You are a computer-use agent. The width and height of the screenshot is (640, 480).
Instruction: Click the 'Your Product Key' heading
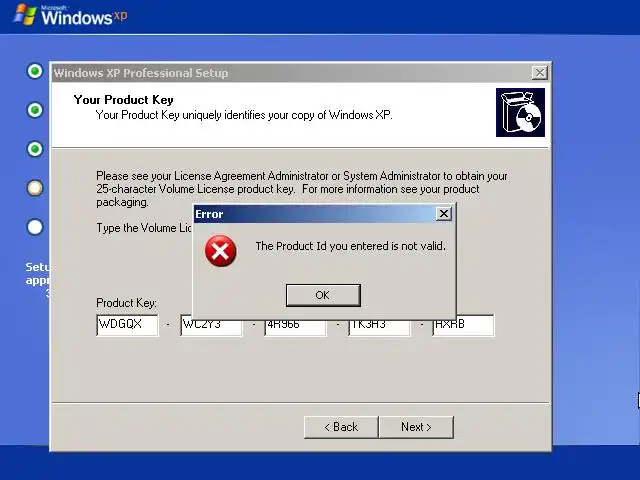click(124, 100)
